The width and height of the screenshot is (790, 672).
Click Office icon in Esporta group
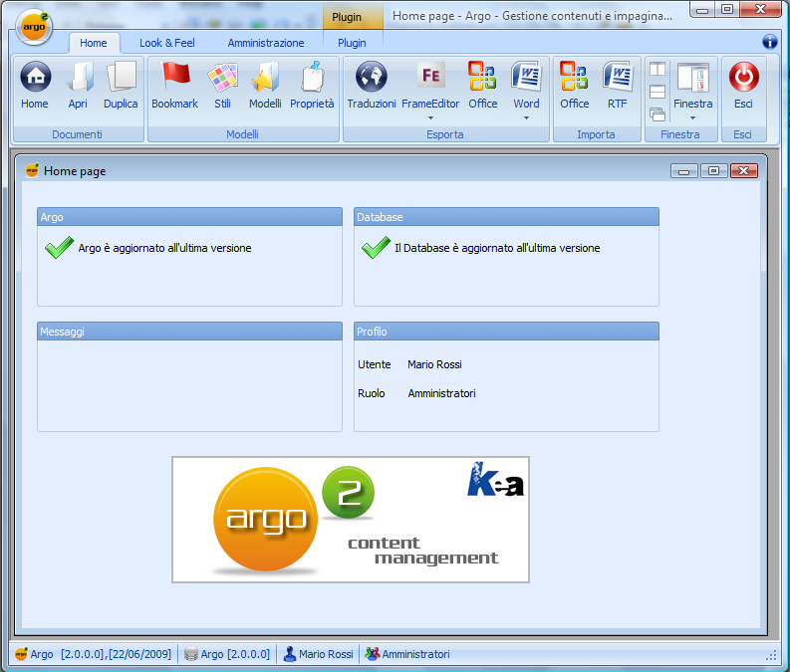482,76
